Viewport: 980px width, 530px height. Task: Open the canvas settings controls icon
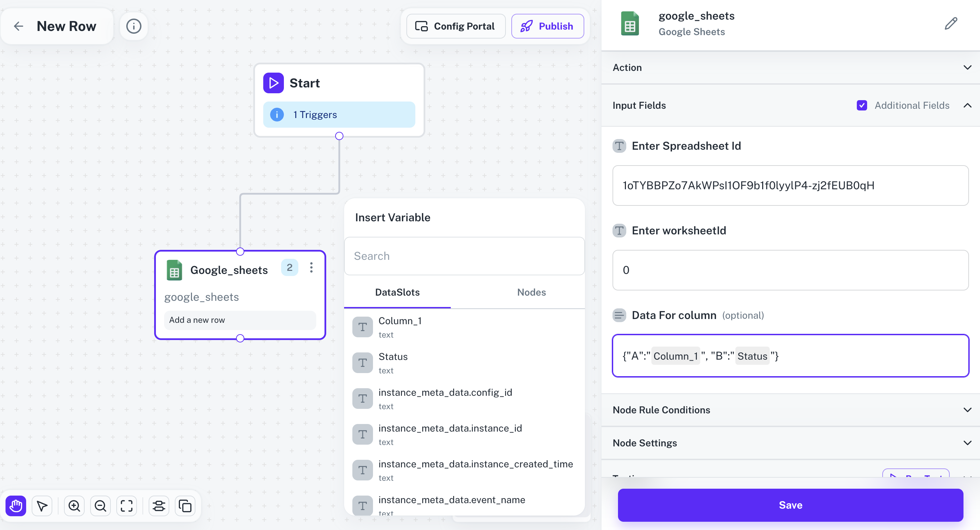159,506
